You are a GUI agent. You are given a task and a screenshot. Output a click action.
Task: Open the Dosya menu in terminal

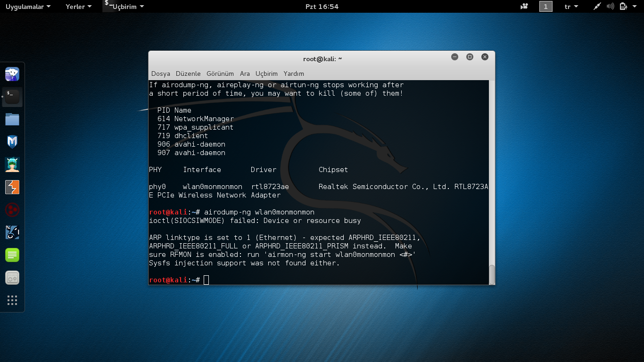161,74
